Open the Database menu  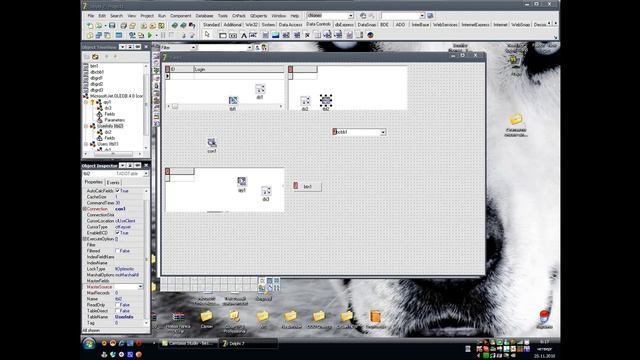tap(204, 16)
